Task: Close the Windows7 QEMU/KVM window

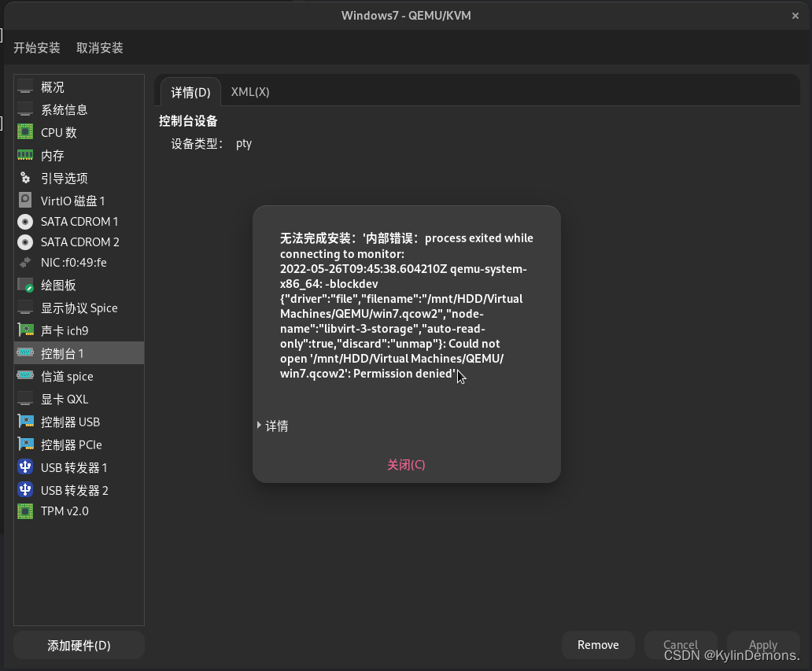Action: tap(795, 16)
